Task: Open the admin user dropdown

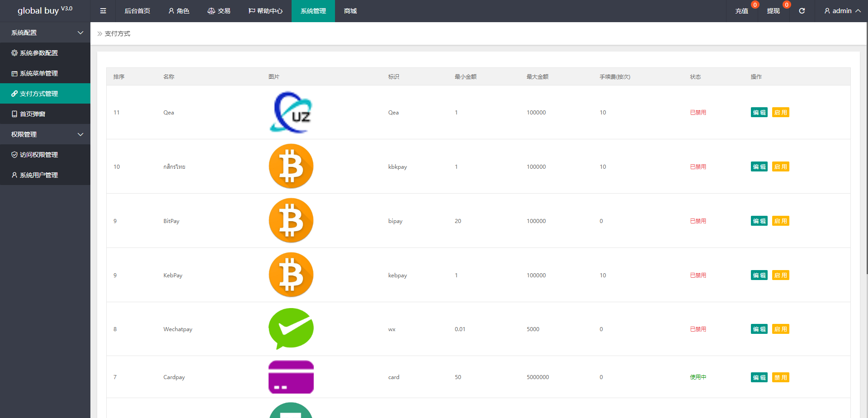Action: (x=842, y=11)
